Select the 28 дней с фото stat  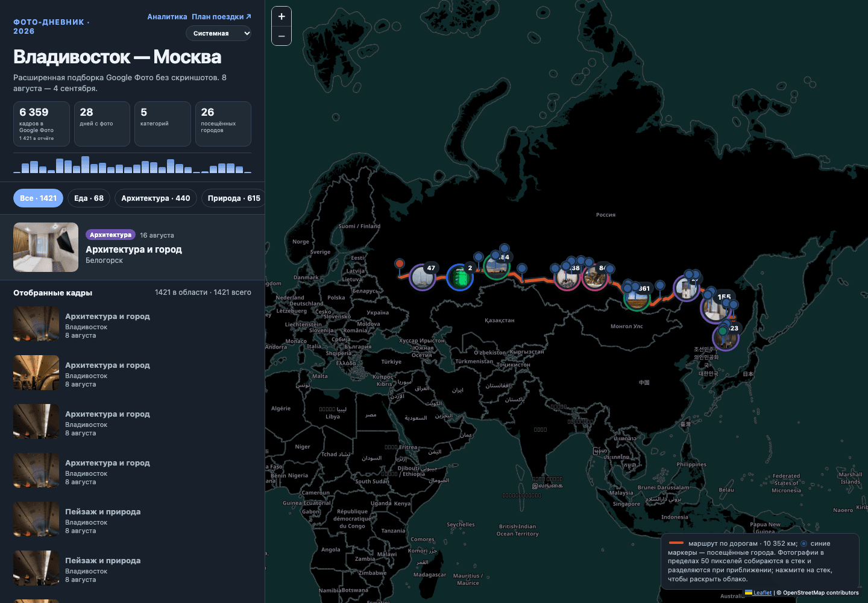[102, 124]
